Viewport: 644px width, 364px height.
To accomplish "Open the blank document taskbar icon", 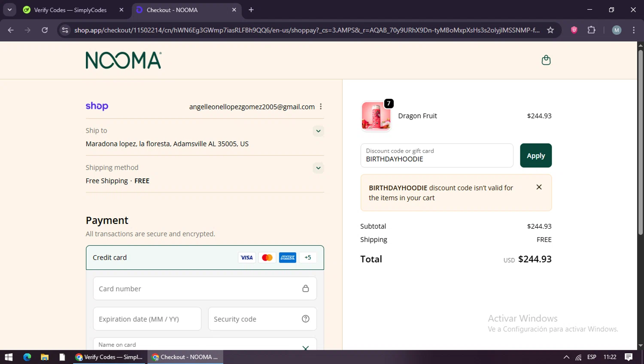I will (62, 357).
